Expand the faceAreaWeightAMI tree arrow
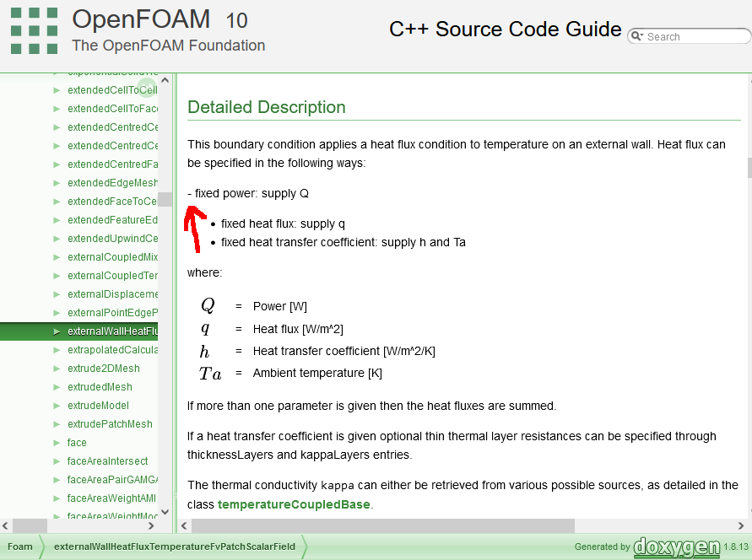Image resolution: width=752 pixels, height=560 pixels. coord(57,498)
